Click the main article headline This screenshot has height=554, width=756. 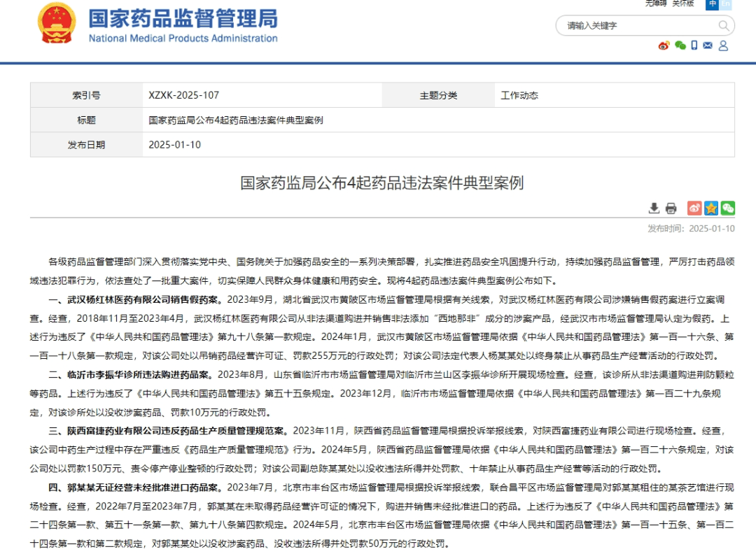point(382,183)
